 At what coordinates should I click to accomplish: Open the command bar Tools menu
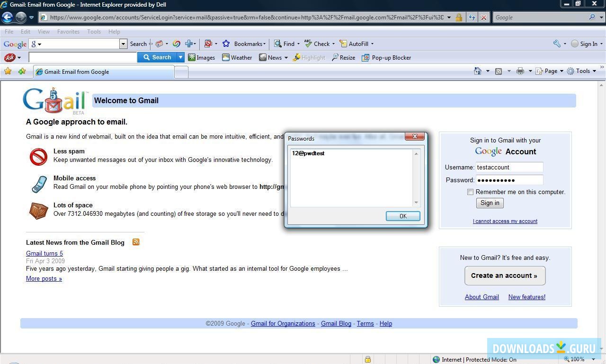(581, 71)
